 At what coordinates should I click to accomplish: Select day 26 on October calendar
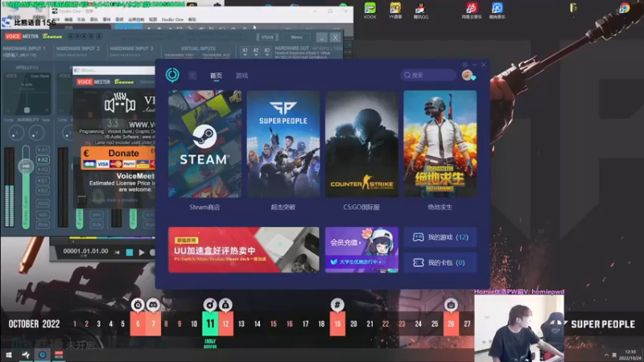(x=451, y=324)
